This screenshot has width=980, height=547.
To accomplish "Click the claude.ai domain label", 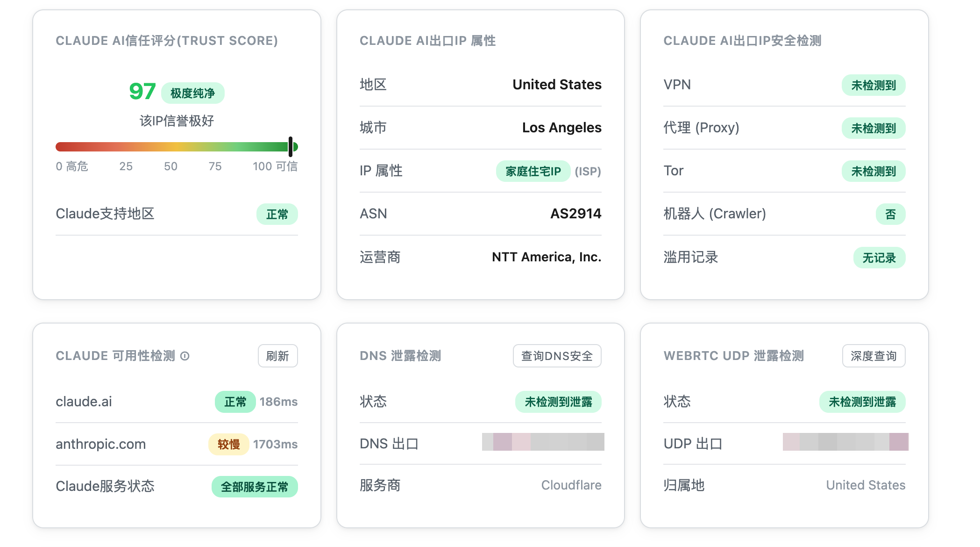I will [84, 402].
